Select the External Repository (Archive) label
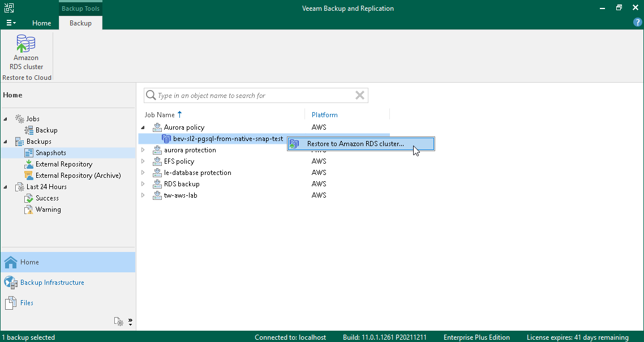The image size is (644, 342). click(x=78, y=176)
